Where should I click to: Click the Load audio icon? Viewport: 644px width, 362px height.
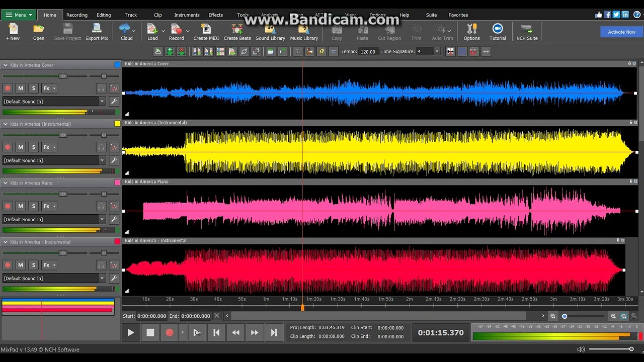(152, 32)
